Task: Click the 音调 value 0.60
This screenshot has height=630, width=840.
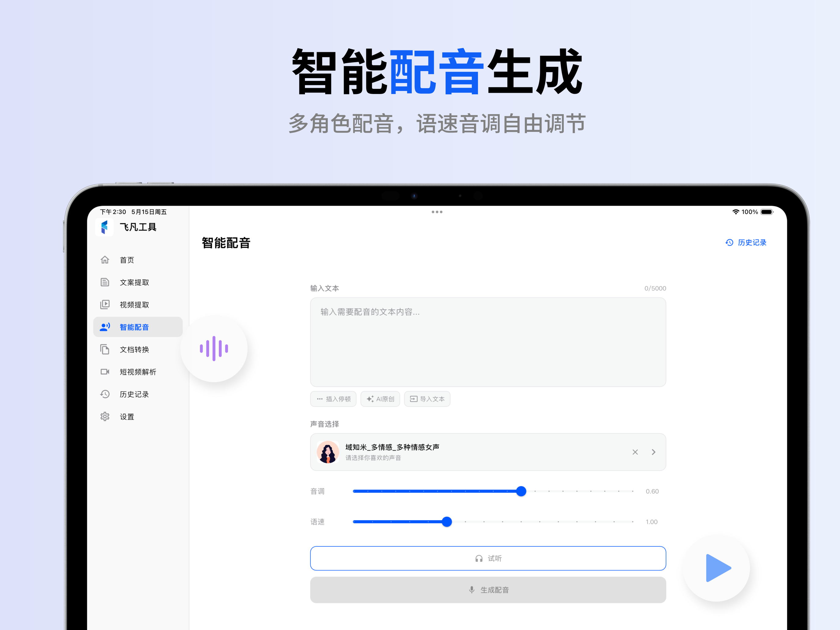Action: [x=652, y=491]
